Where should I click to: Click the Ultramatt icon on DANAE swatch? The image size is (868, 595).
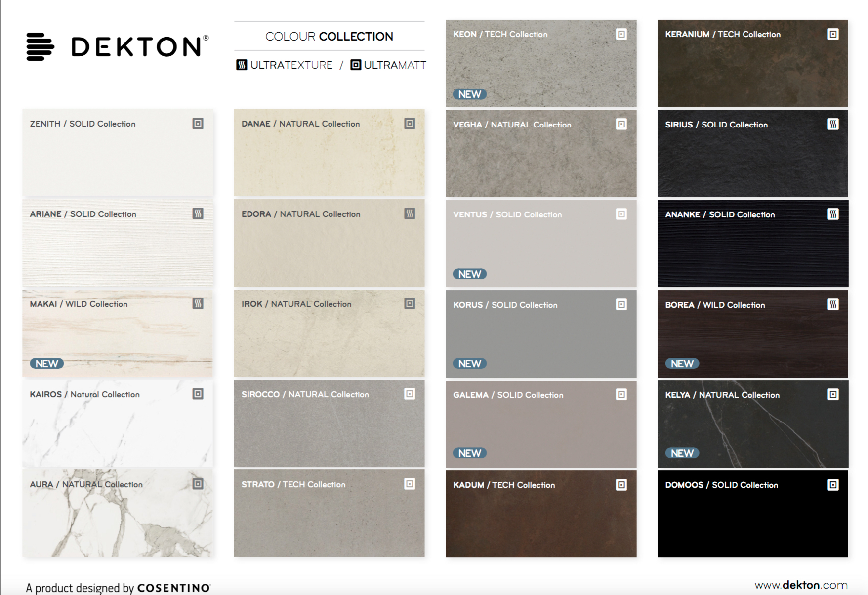410,124
